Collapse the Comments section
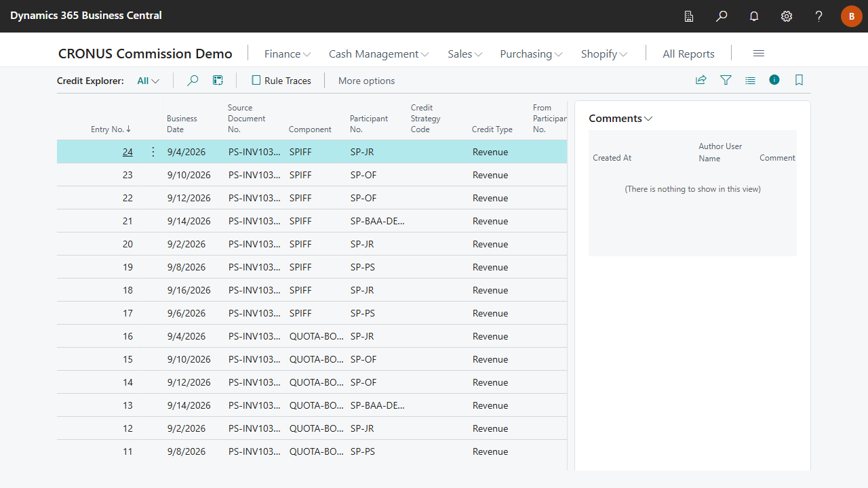Screen dimensions: 868x488 point(620,119)
